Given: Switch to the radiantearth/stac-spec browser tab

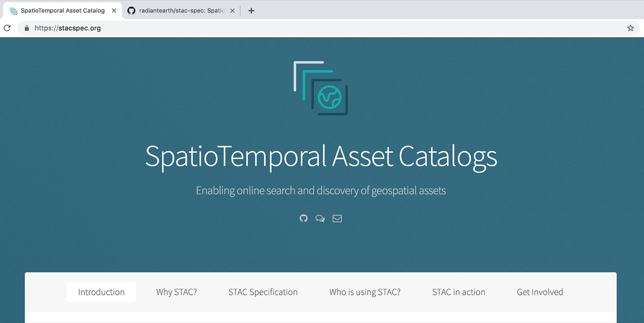Looking at the screenshot, I should tap(181, 11).
